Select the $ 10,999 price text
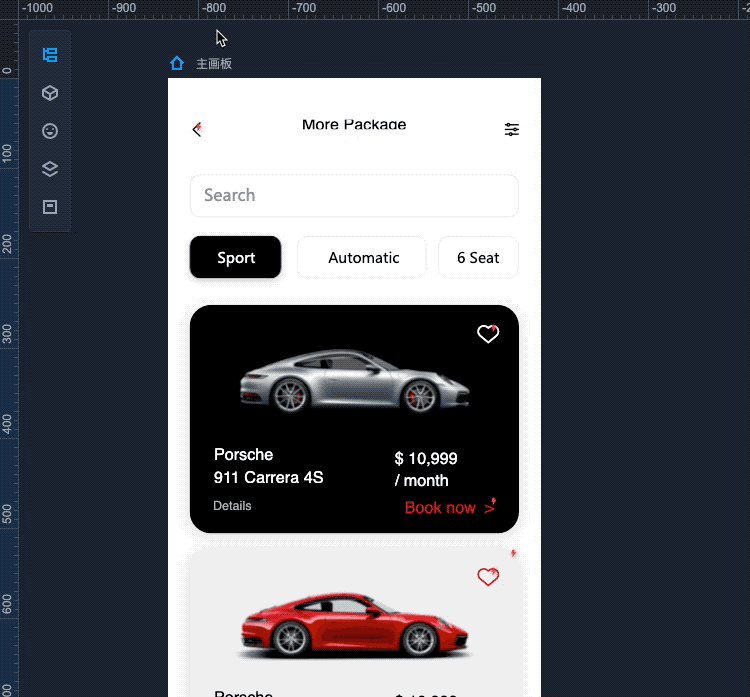Viewport: 750px width, 697px height. click(426, 458)
